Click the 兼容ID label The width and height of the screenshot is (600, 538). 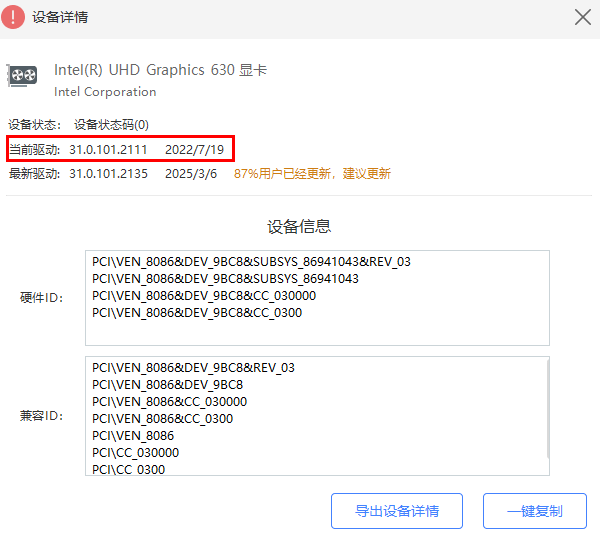coord(41,416)
